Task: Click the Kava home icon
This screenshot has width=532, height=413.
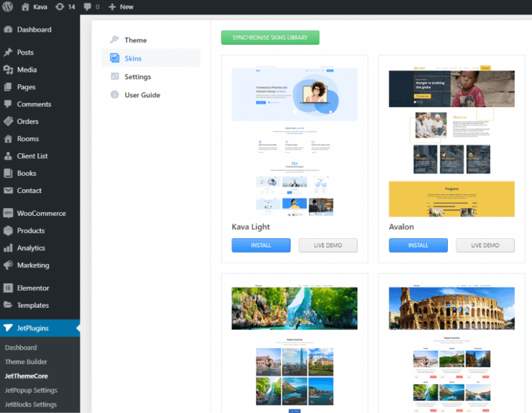Action: (x=25, y=6)
